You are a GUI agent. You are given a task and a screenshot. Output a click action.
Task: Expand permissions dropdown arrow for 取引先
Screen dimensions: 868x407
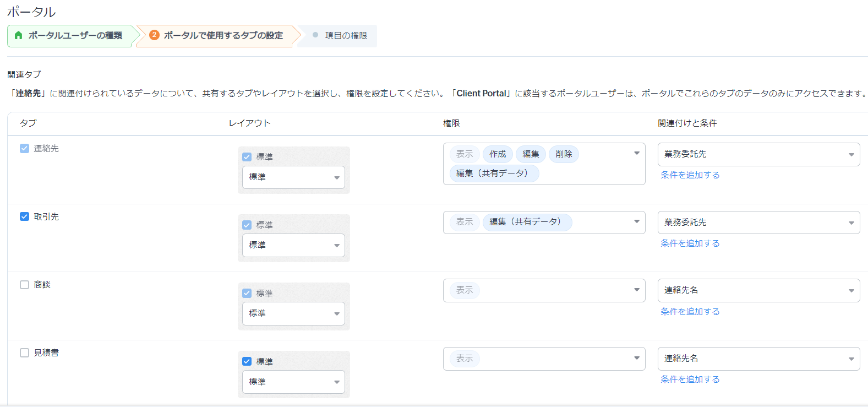(x=637, y=221)
